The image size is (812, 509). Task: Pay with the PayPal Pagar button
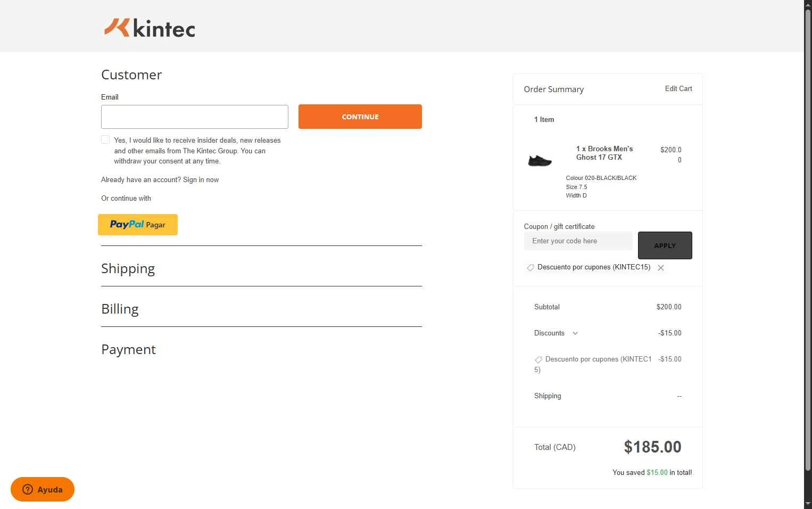point(138,225)
